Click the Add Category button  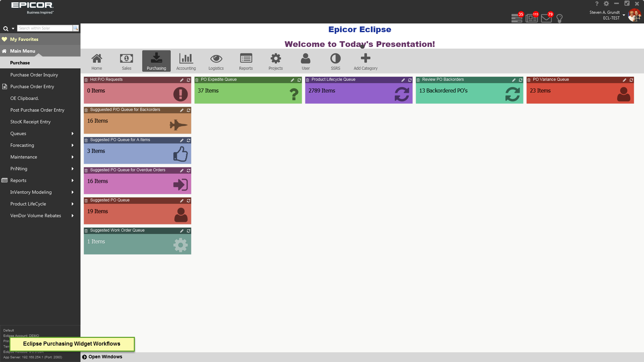365,61
